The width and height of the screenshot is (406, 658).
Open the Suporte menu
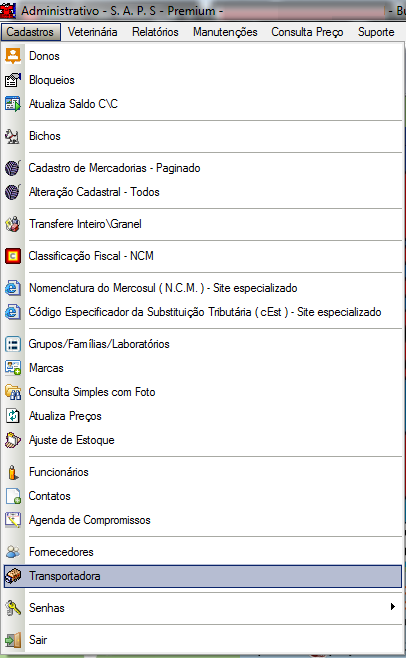pyautogui.click(x=376, y=32)
